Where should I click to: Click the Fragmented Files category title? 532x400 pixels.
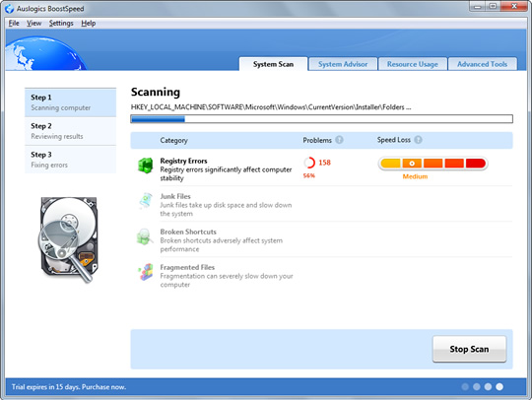pyautogui.click(x=187, y=267)
